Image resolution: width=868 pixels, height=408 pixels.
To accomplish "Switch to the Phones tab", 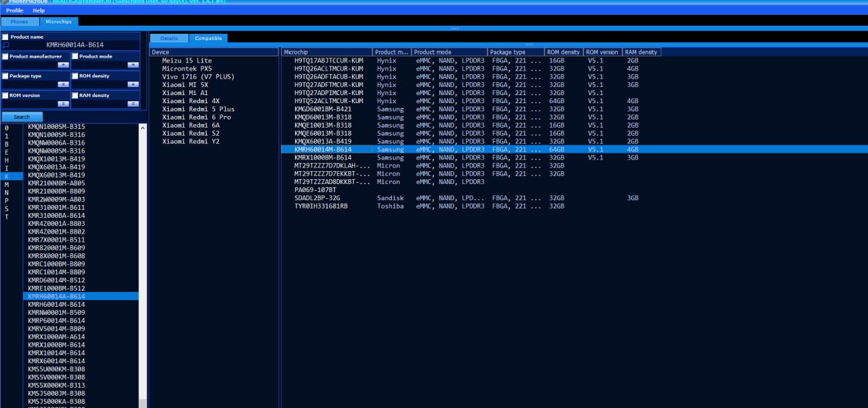I will [x=20, y=22].
